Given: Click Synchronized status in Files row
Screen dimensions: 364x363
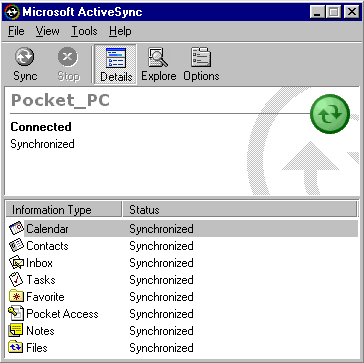Looking at the screenshot, I should (161, 348).
